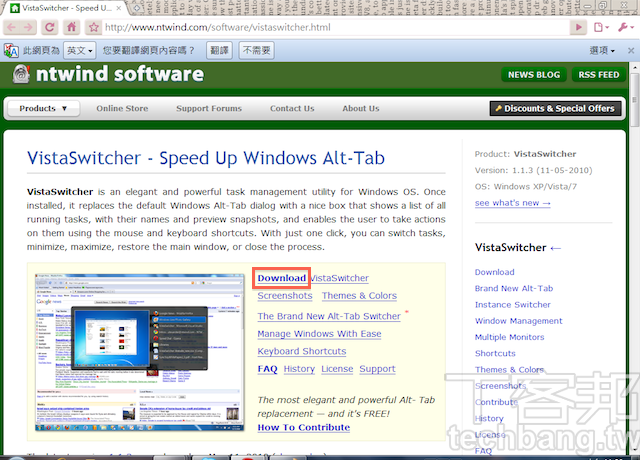
Task: Click the browser back arrow button
Action: point(13,27)
